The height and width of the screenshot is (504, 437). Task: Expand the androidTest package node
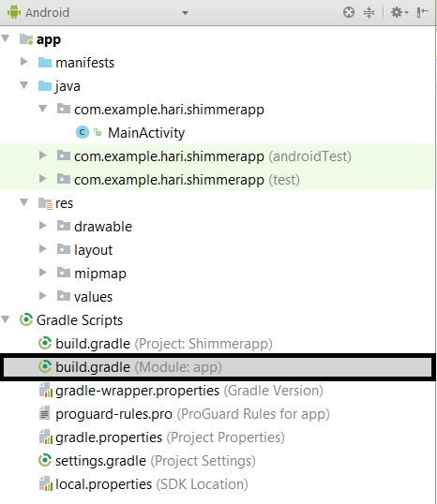[x=43, y=156]
